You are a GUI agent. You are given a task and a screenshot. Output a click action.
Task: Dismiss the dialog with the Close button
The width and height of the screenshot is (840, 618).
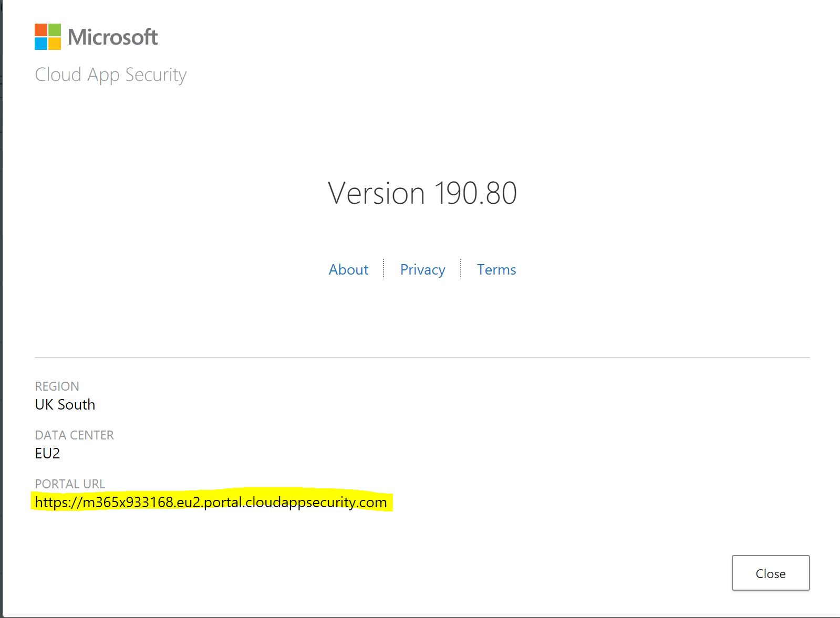[x=771, y=573]
